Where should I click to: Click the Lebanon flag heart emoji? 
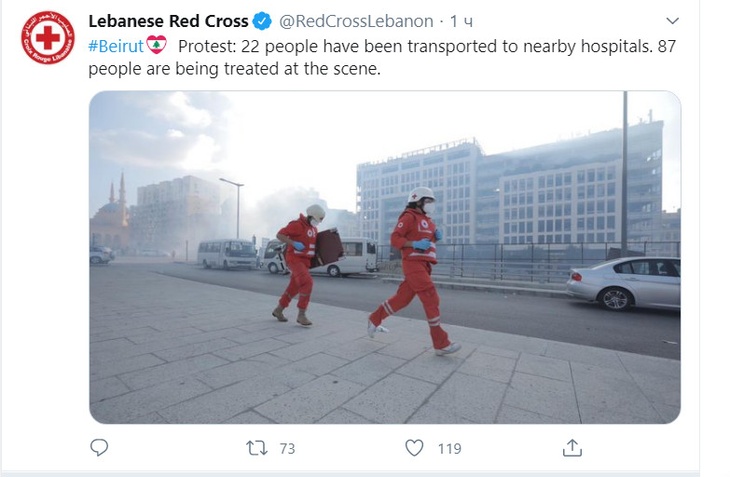156,45
